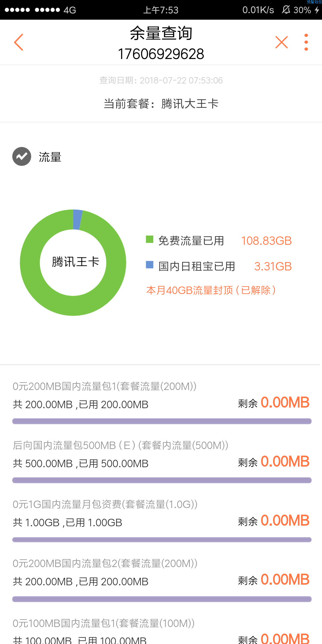Tap the blue 国内日租宝已用 legend square
The width and height of the screenshot is (322, 644).
point(149,265)
